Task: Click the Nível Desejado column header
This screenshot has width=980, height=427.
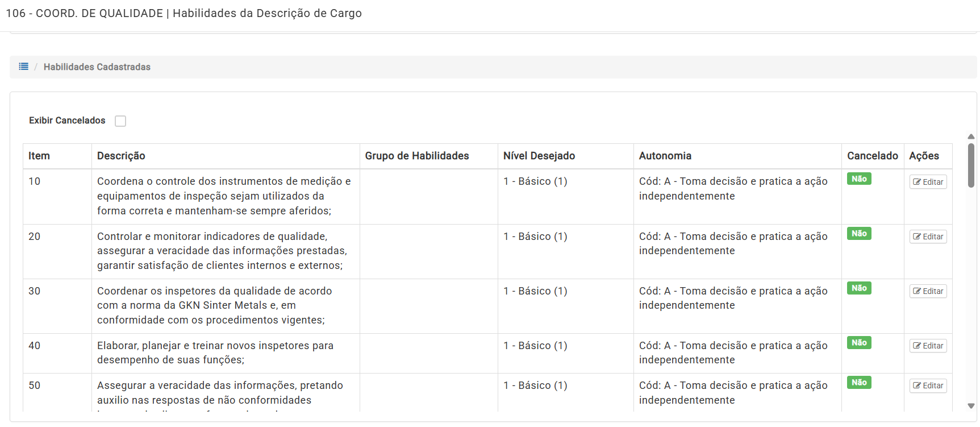Action: 539,156
